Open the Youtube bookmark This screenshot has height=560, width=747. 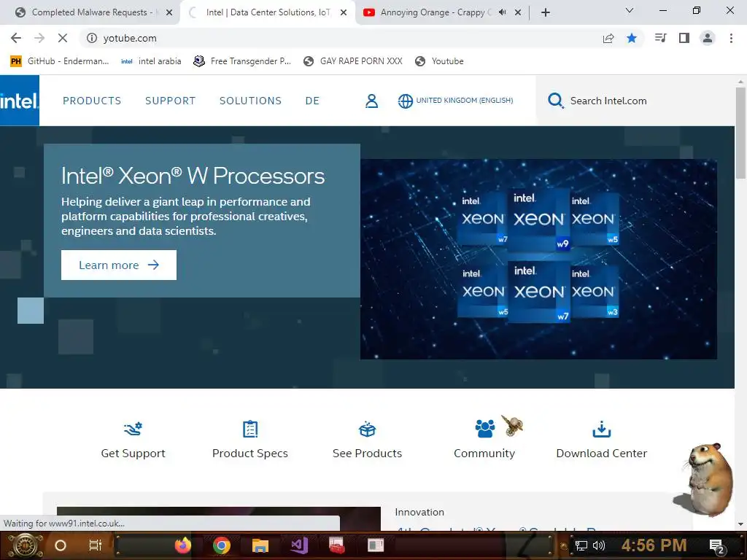[x=439, y=61]
